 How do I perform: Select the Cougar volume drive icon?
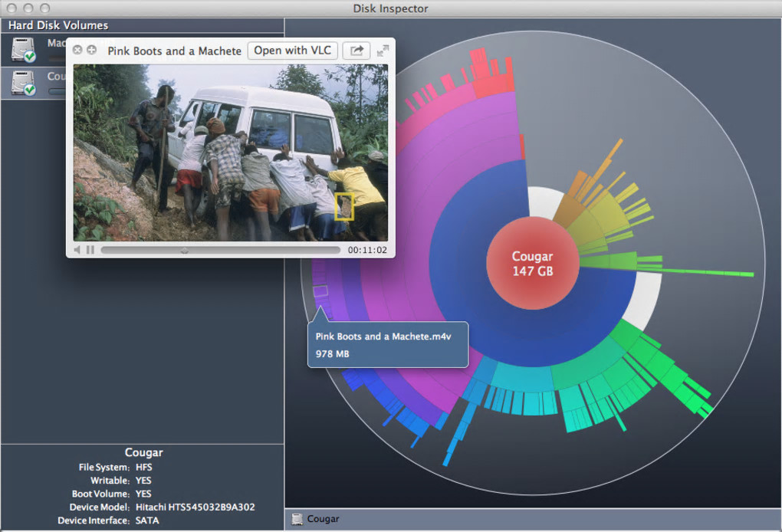(x=24, y=83)
